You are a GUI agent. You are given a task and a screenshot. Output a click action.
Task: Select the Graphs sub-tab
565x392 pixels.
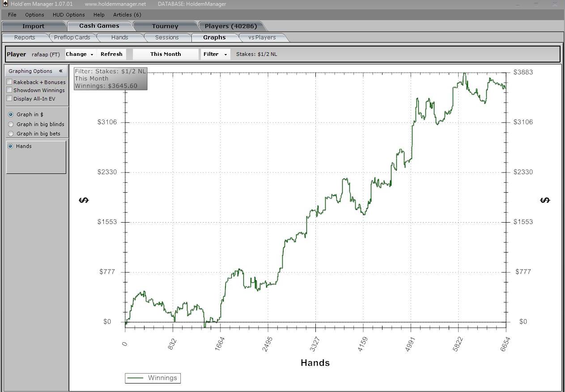pos(214,38)
